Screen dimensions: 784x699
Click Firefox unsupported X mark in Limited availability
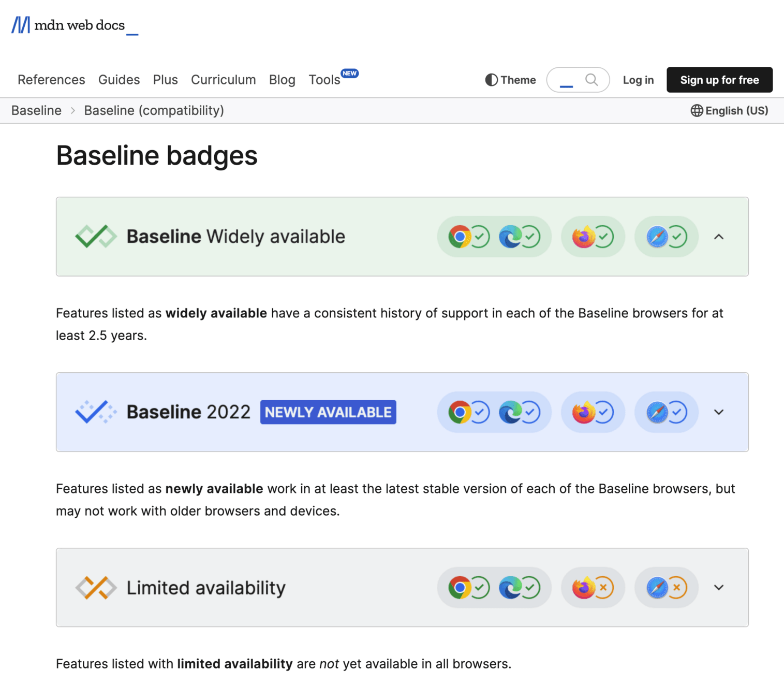coord(603,588)
